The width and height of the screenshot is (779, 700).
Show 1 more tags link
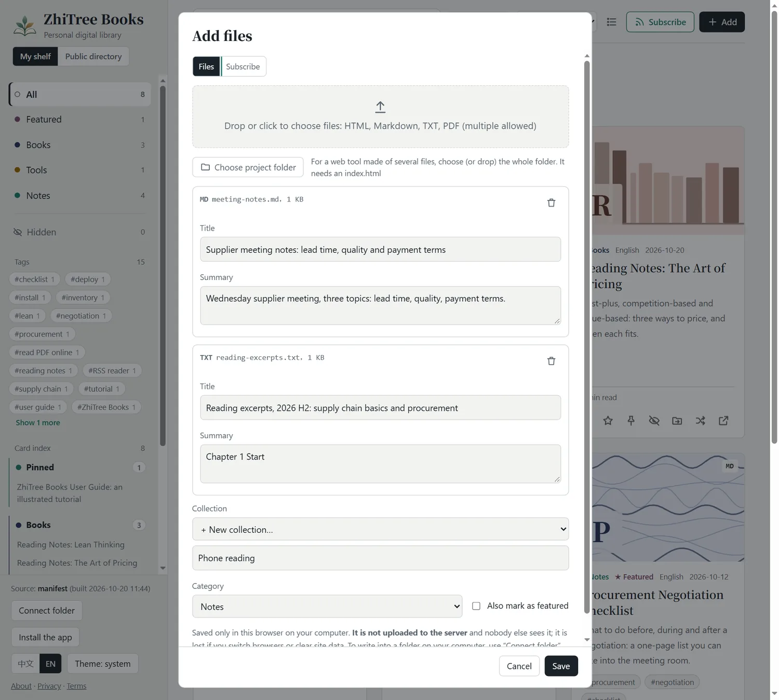point(38,423)
